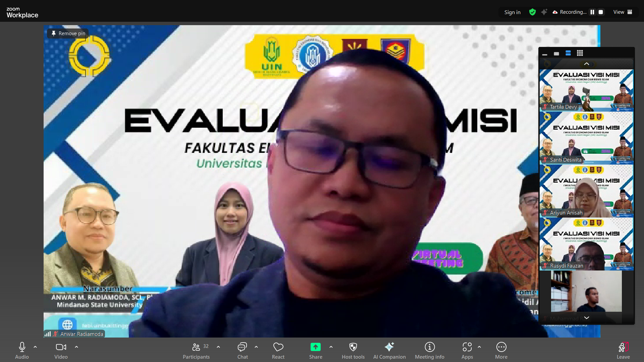Image resolution: width=644 pixels, height=362 pixels.
Task: Click the Remove pin button
Action: tap(68, 34)
